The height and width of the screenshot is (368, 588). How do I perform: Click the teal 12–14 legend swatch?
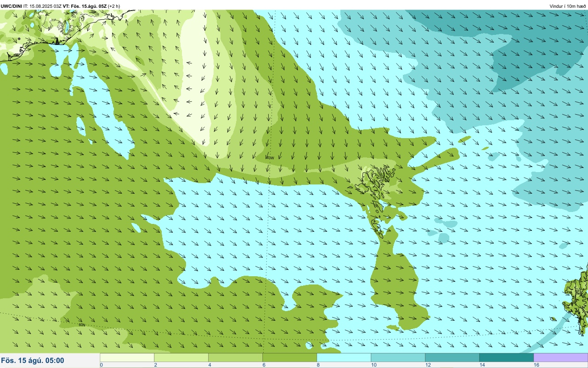click(452, 357)
